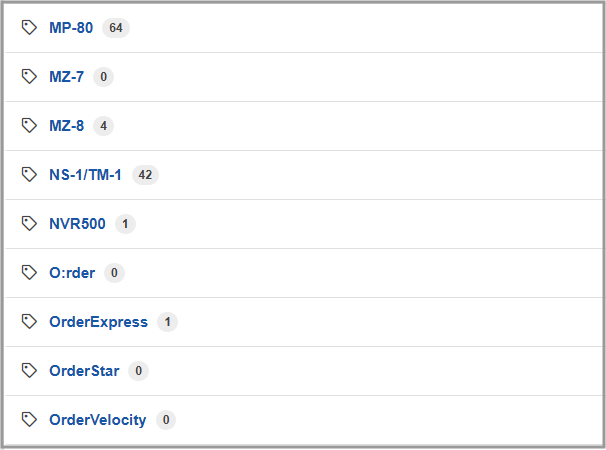Screen dimensions: 606x450
Task: Click the 42 count badge next to NS-1/TM-1
Action: pyautogui.click(x=145, y=175)
